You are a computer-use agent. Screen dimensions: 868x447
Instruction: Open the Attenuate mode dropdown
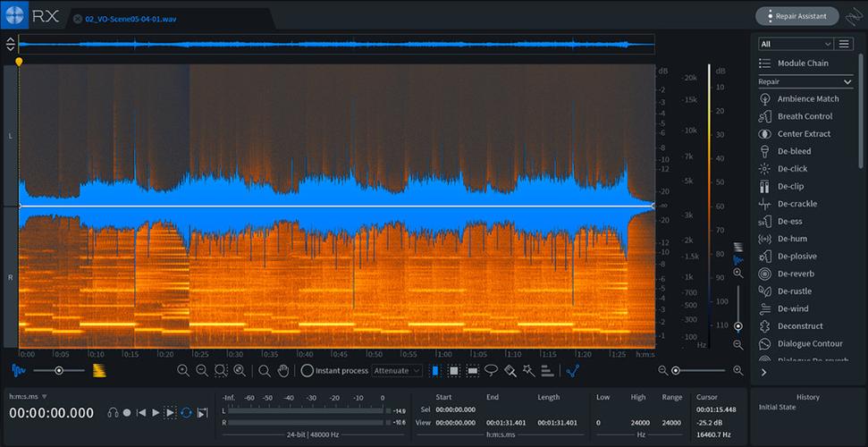(397, 370)
